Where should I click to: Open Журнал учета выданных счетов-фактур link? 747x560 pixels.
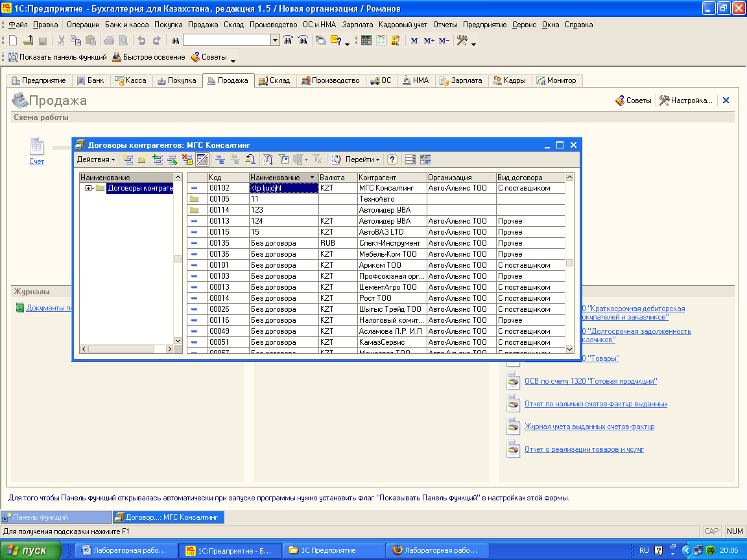[x=589, y=426]
